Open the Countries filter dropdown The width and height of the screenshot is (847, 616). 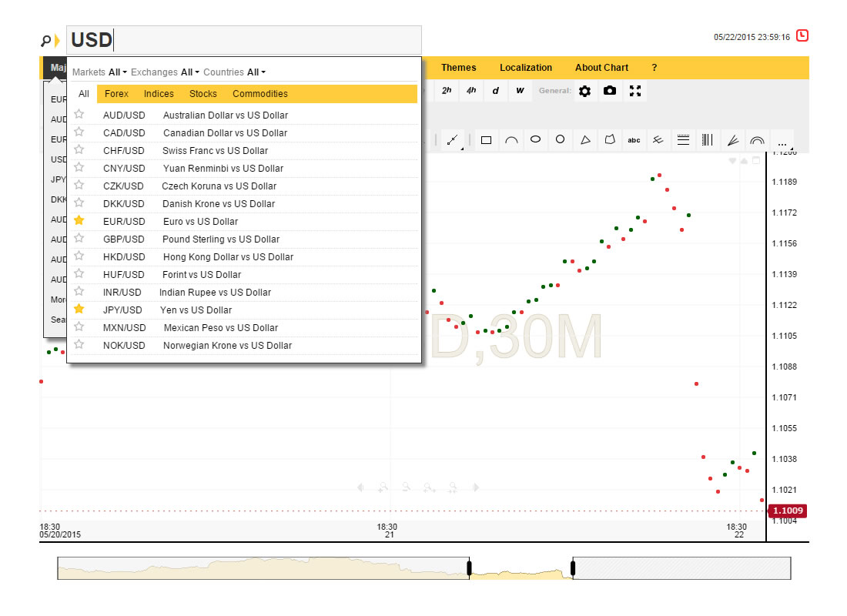(256, 72)
